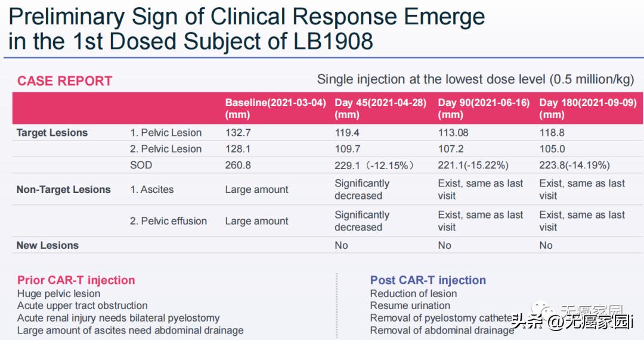Click the '229.1 (-12.15%)' cell
The height and width of the screenshot is (340, 644).
coord(374,166)
